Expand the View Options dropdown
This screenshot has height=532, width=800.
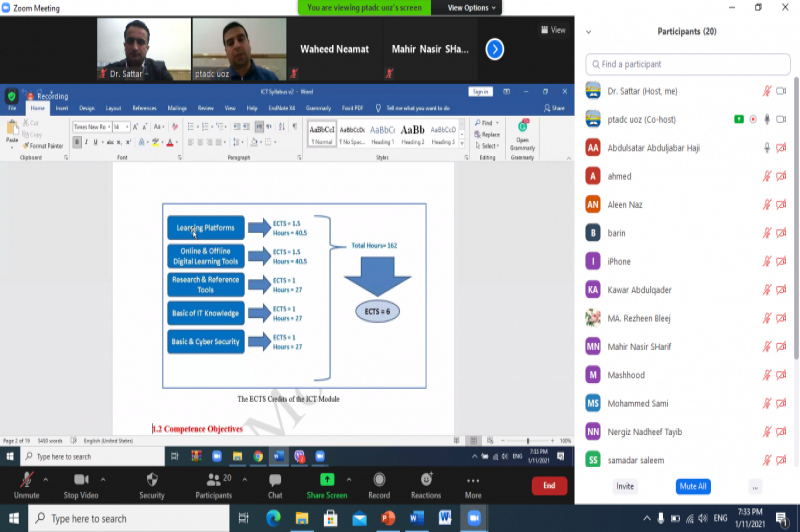point(471,7)
